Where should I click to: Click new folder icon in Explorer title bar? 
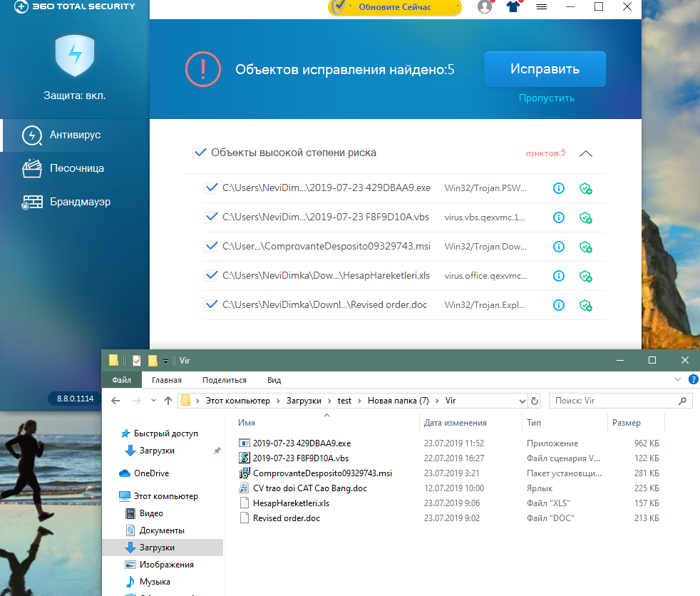pos(153,360)
